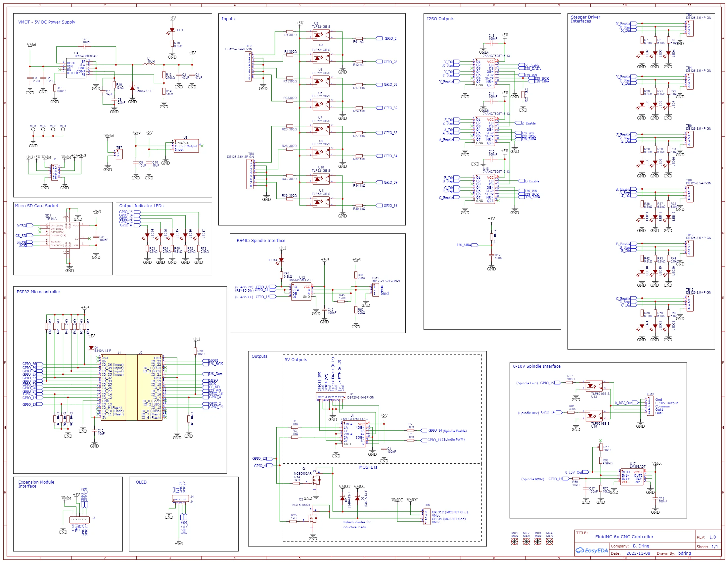Click the date '2023-11-08' in title block
Image resolution: width=728 pixels, height=563 pixels.
(638, 553)
